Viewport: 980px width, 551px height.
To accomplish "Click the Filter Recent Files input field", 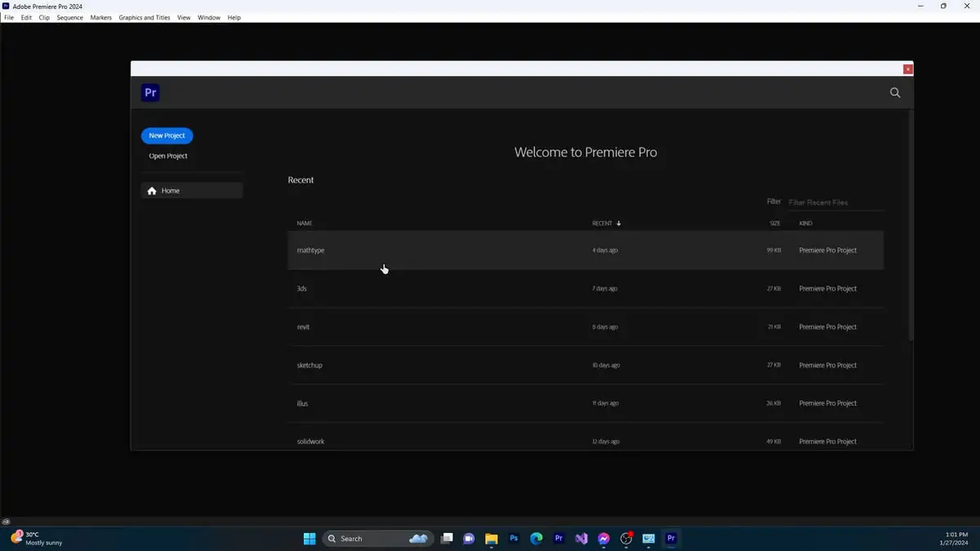I will click(x=835, y=202).
